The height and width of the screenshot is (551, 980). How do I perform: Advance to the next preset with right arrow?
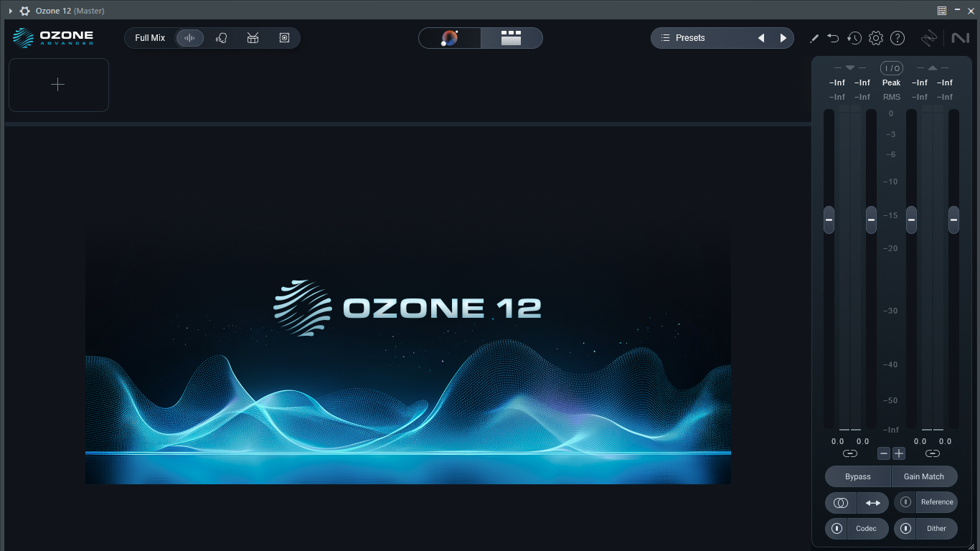click(x=783, y=37)
